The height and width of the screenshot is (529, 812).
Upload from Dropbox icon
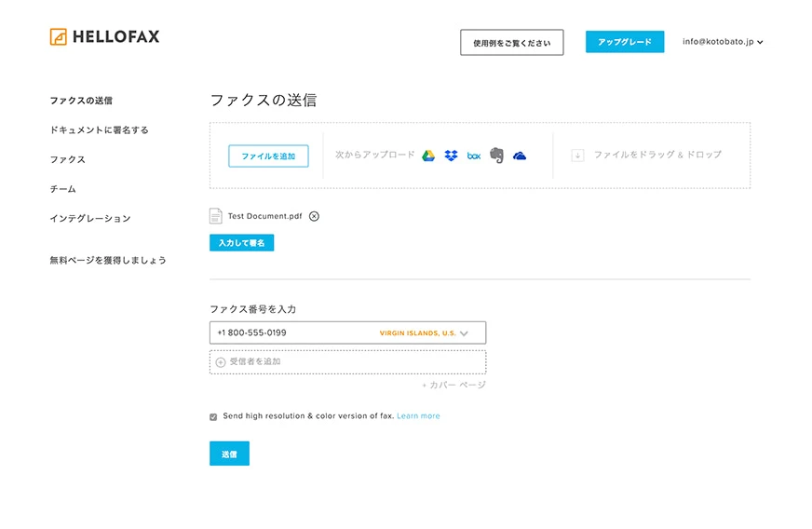click(x=451, y=156)
